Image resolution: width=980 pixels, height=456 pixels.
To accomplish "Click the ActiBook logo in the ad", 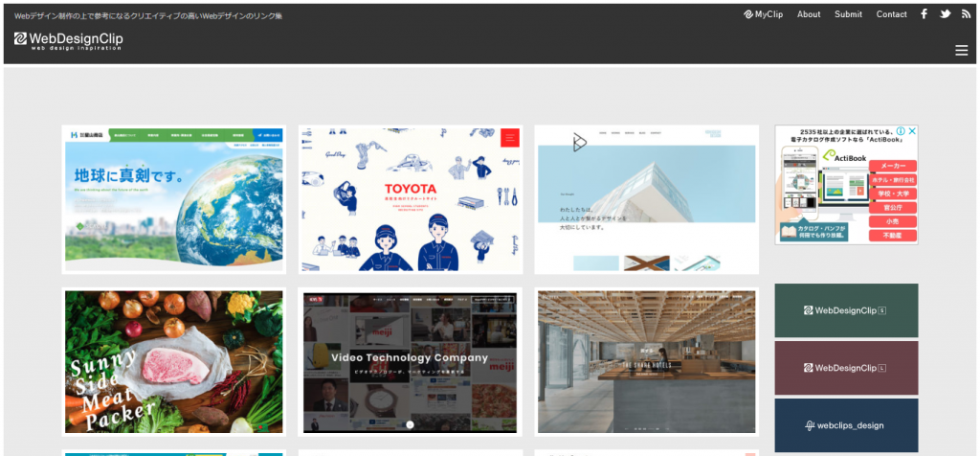I will click(844, 156).
